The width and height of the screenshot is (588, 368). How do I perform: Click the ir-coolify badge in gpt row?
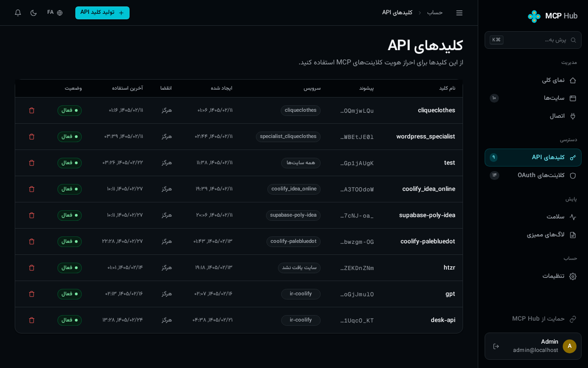(301, 294)
